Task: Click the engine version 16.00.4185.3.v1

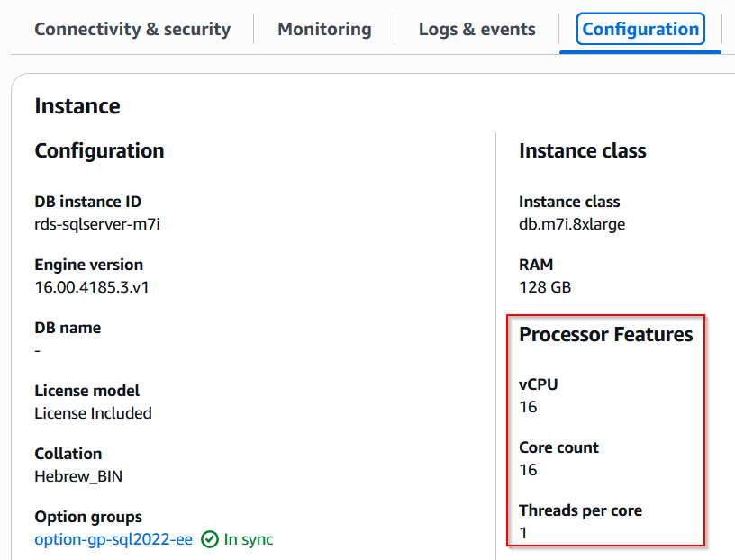Action: coord(94,287)
